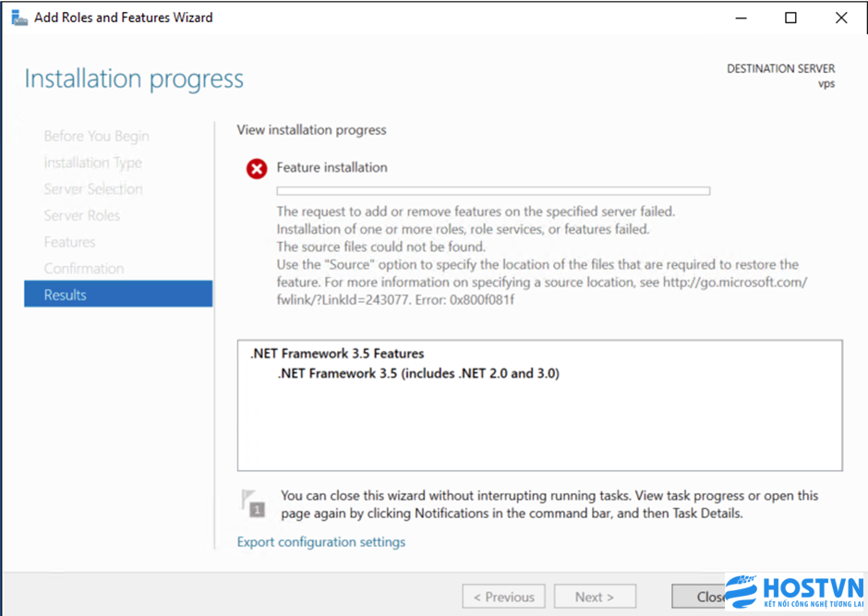The width and height of the screenshot is (868, 616).
Task: Click the red feature installation error icon
Action: click(x=257, y=169)
